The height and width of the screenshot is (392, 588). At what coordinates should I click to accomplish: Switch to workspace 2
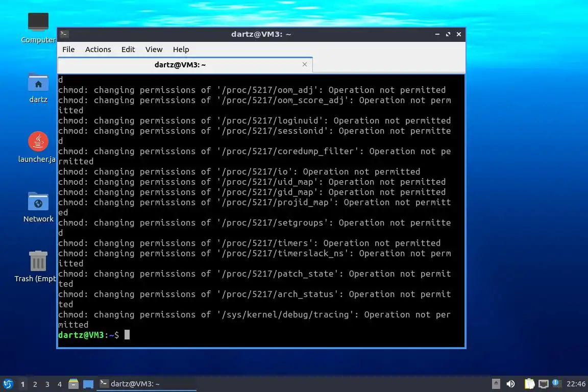pyautogui.click(x=35, y=384)
